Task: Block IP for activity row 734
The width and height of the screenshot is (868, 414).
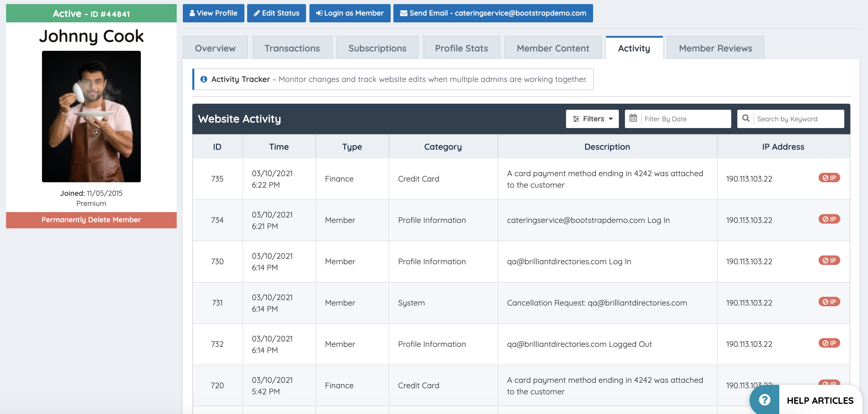Action: coord(829,219)
